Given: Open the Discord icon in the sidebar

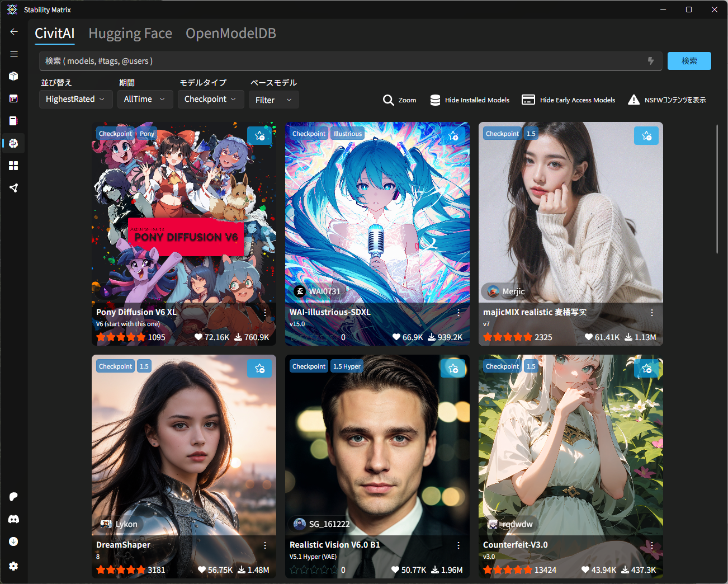Looking at the screenshot, I should click(x=14, y=519).
